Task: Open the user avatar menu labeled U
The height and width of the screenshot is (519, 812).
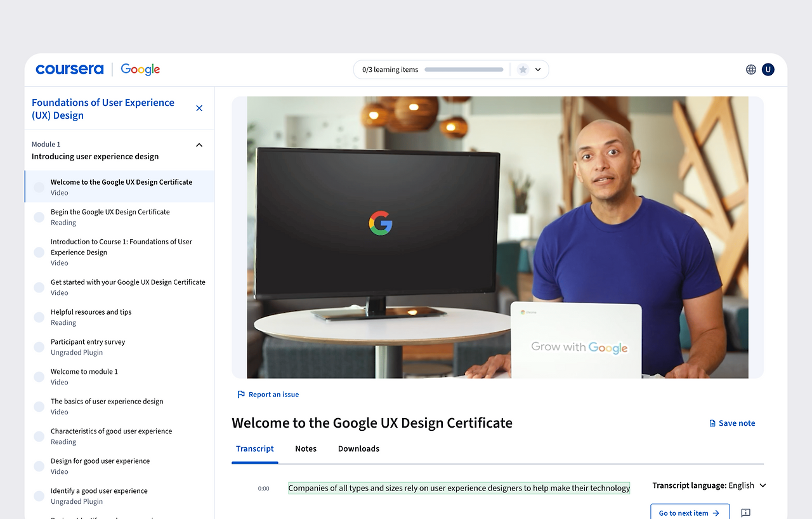Action: (768, 70)
